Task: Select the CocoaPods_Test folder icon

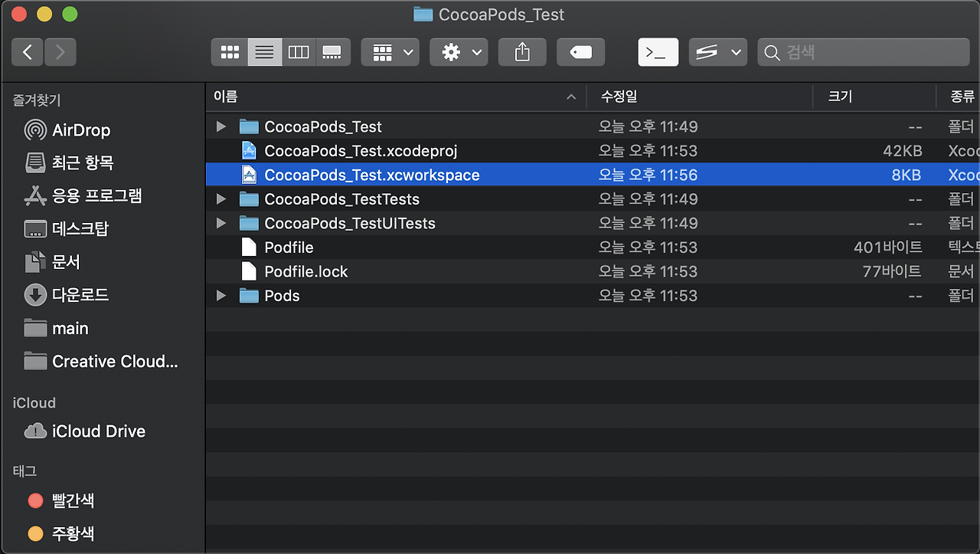Action: pyautogui.click(x=248, y=126)
